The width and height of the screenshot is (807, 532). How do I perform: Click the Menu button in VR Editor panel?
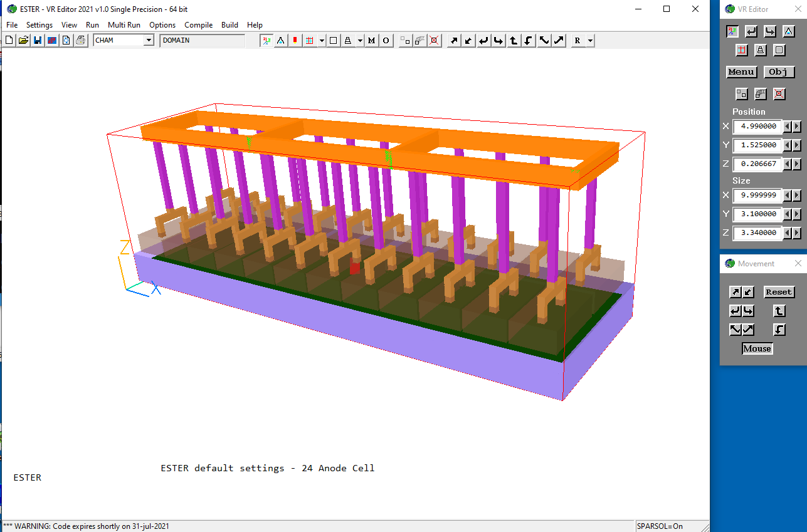(741, 72)
